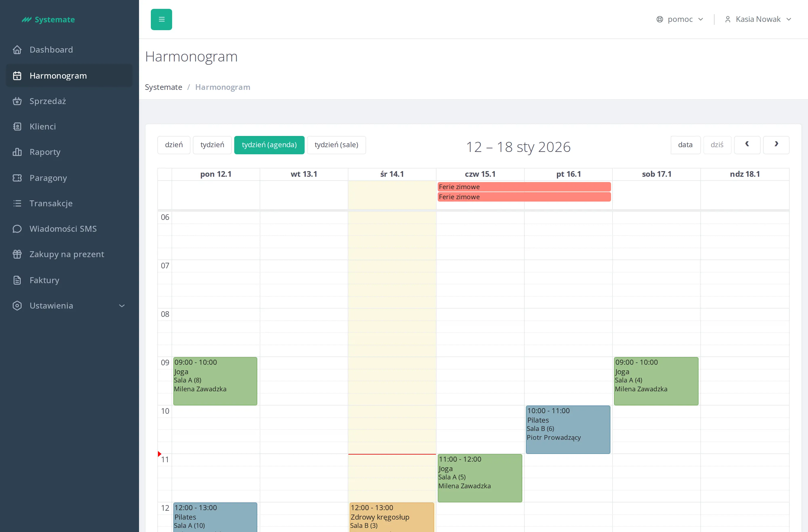Open Sprzedaż menu item
Viewport: 808px width, 532px height.
tap(69, 101)
